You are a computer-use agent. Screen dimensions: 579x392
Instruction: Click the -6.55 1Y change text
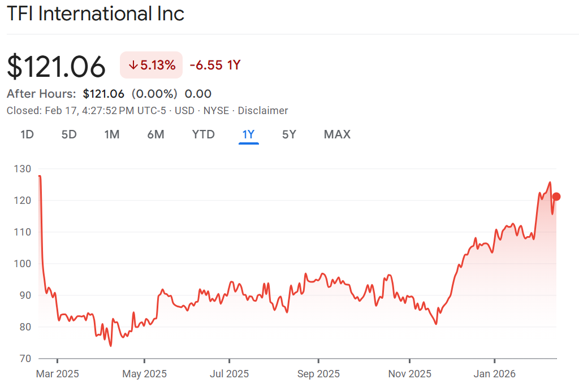[215, 65]
